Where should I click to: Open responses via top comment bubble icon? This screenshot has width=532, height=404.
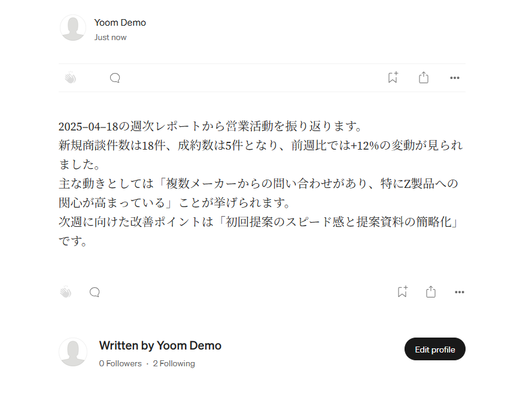[x=115, y=78]
